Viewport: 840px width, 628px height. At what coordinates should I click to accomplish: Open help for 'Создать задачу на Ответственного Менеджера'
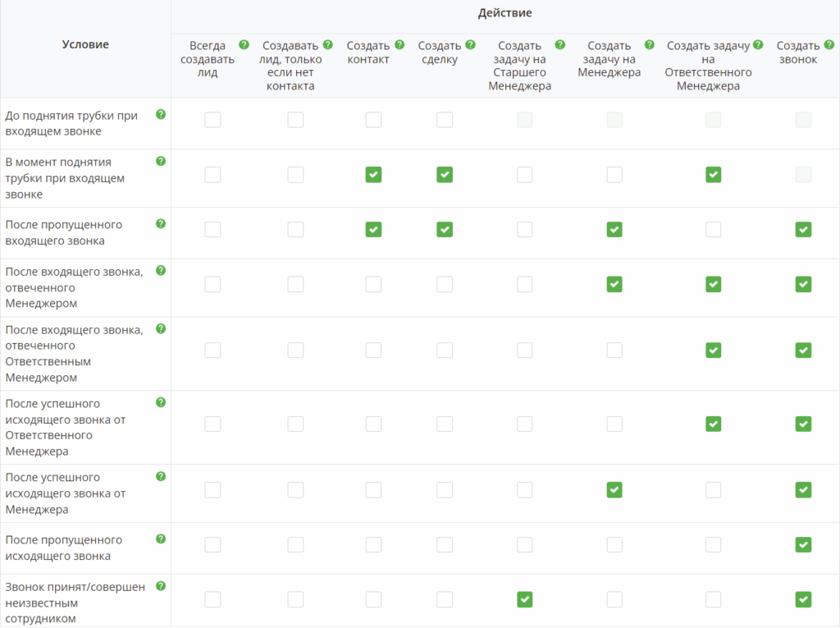point(758,45)
